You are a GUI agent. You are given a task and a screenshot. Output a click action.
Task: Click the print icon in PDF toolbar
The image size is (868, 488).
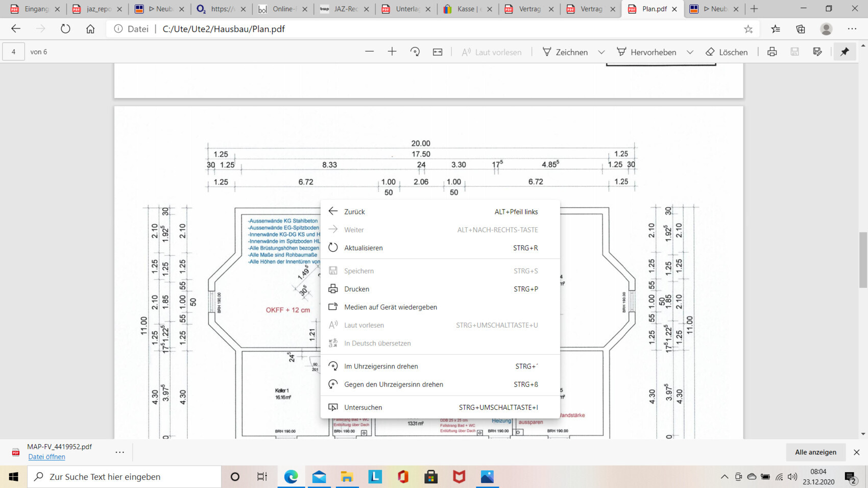point(772,52)
